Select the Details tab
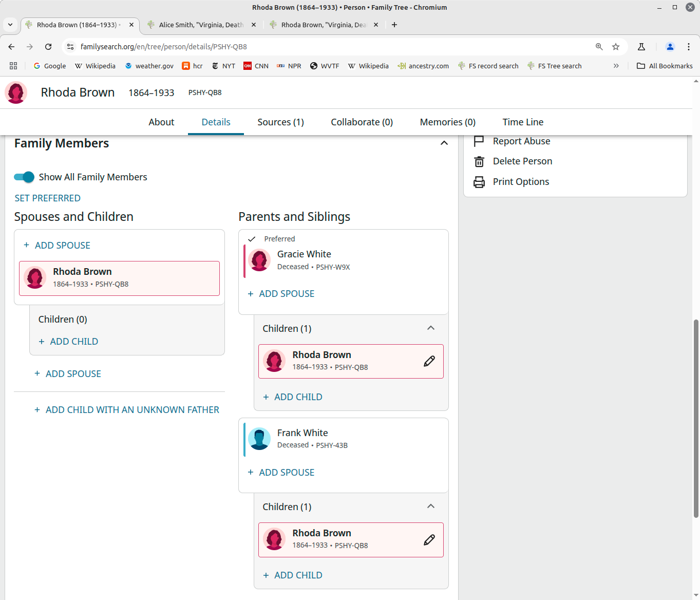This screenshot has width=700, height=600. (x=216, y=122)
